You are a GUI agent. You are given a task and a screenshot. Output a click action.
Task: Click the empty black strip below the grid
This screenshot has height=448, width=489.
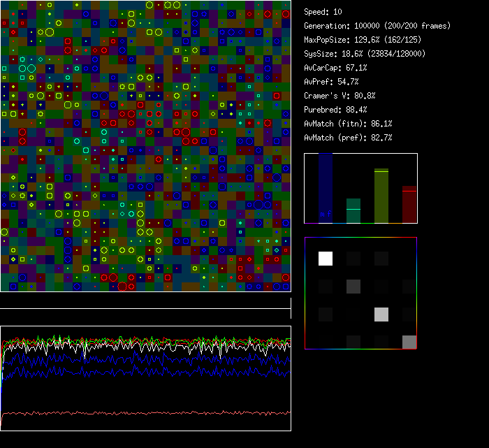tap(145, 301)
